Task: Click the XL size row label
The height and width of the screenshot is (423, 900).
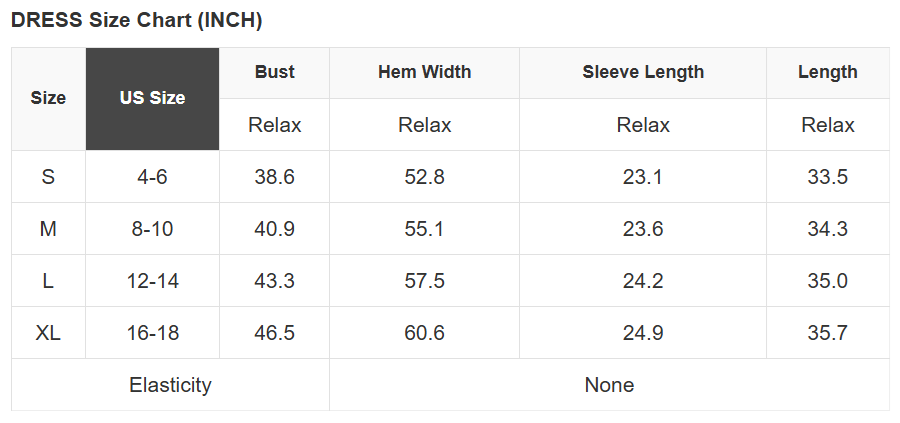Action: click(x=48, y=333)
